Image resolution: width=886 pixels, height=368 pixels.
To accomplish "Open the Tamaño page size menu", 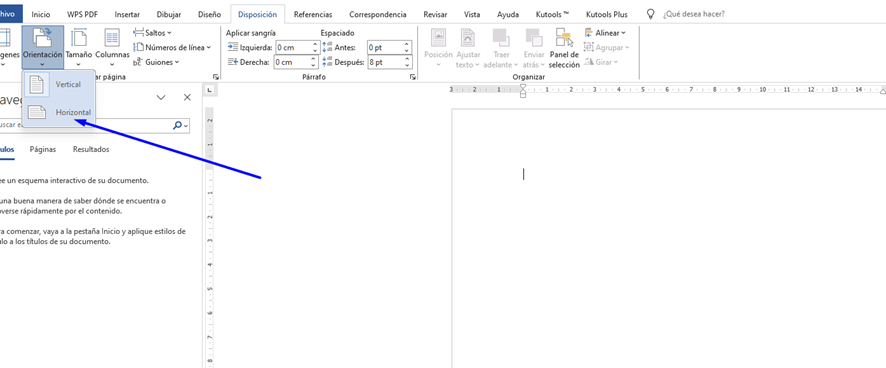I will tap(79, 47).
